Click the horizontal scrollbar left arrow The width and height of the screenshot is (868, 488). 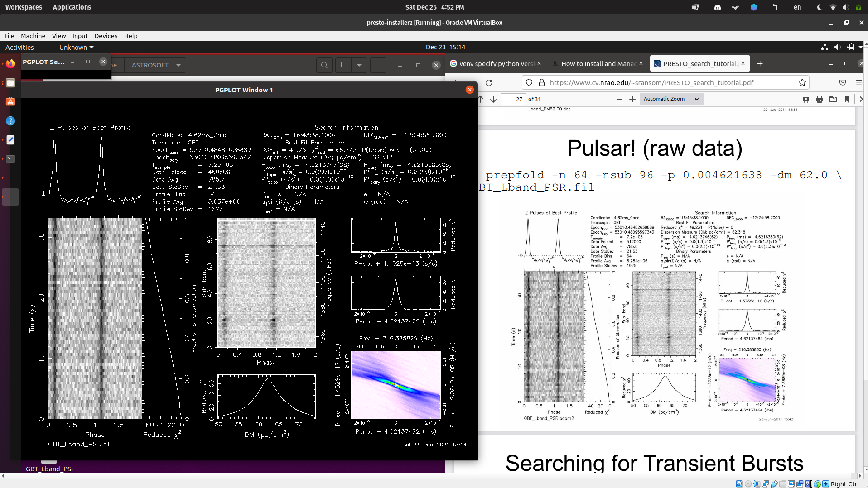(x=3, y=476)
